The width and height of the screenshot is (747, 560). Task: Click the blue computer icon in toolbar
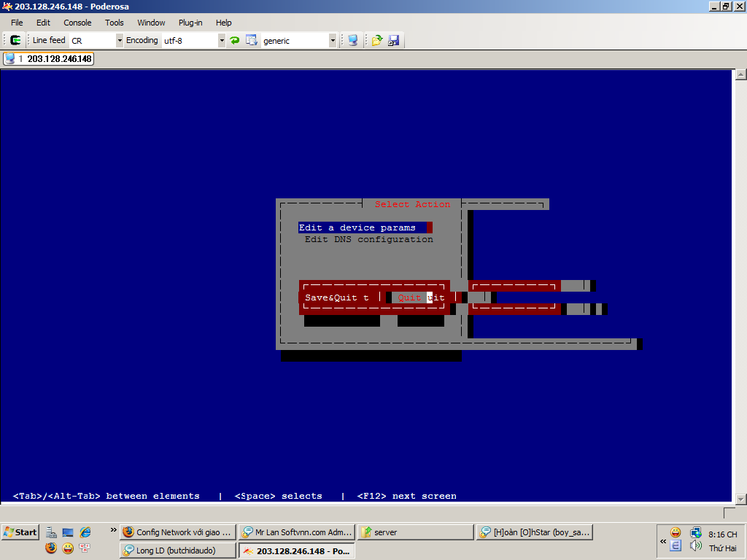coord(353,41)
